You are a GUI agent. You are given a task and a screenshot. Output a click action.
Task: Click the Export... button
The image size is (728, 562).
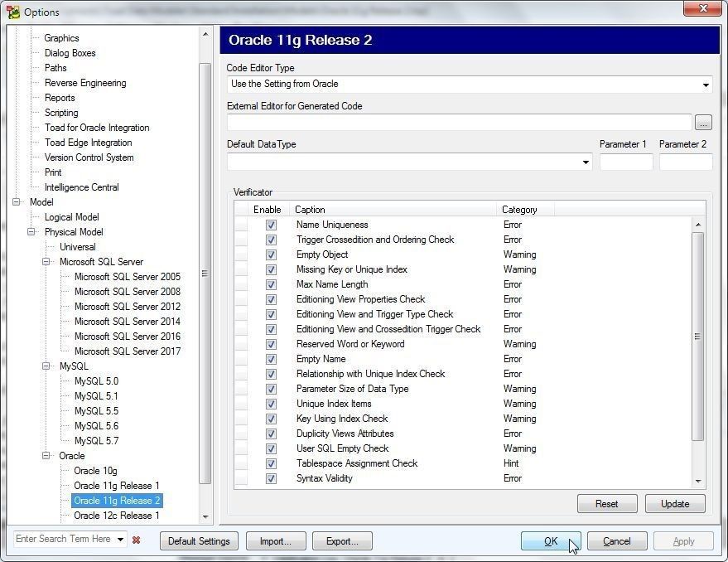(x=342, y=541)
